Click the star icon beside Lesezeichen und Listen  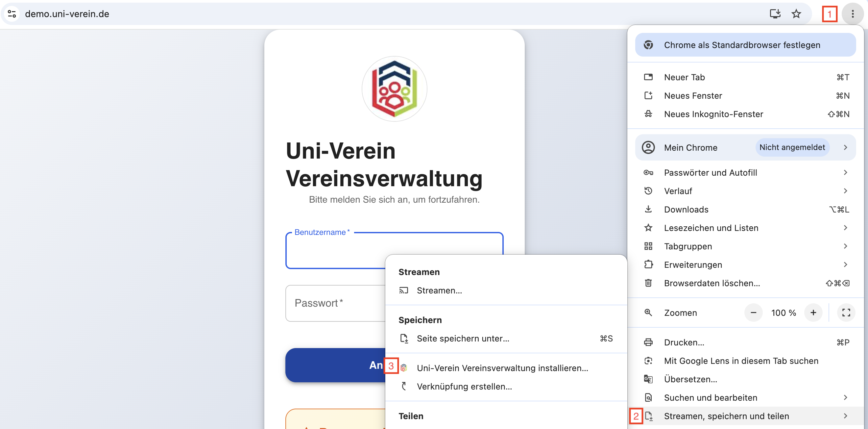[x=648, y=228]
